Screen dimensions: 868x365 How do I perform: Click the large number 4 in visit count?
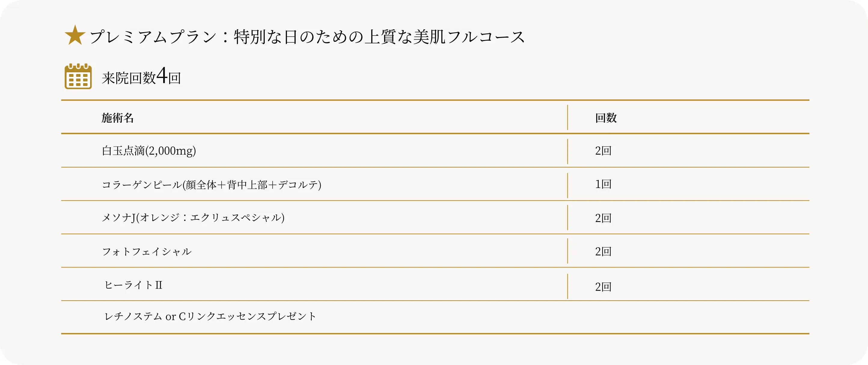(x=162, y=75)
